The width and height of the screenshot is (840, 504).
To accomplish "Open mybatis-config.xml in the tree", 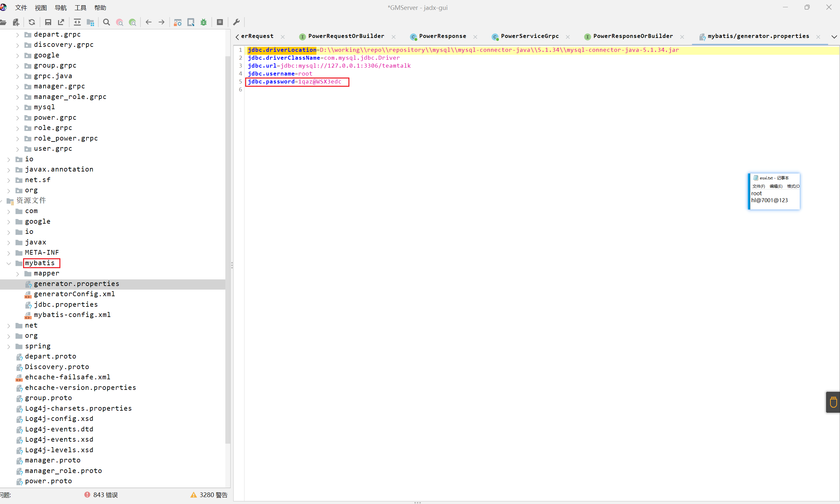I will (72, 315).
